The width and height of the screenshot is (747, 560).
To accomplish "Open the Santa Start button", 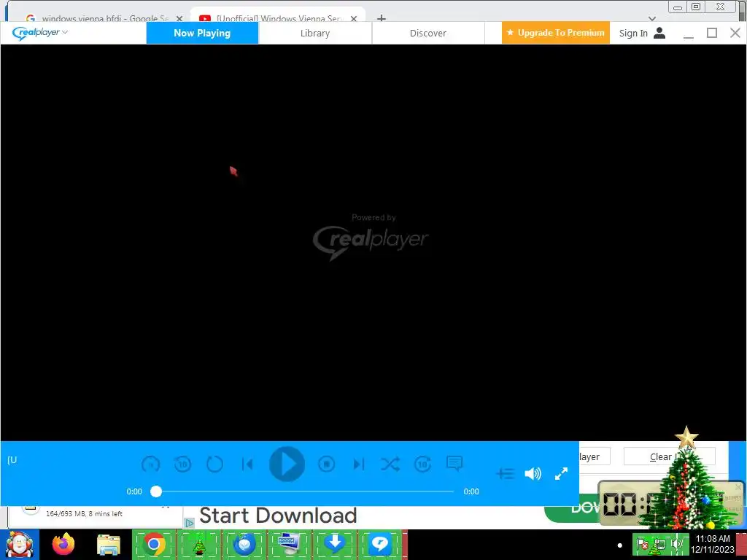I will tap(20, 544).
